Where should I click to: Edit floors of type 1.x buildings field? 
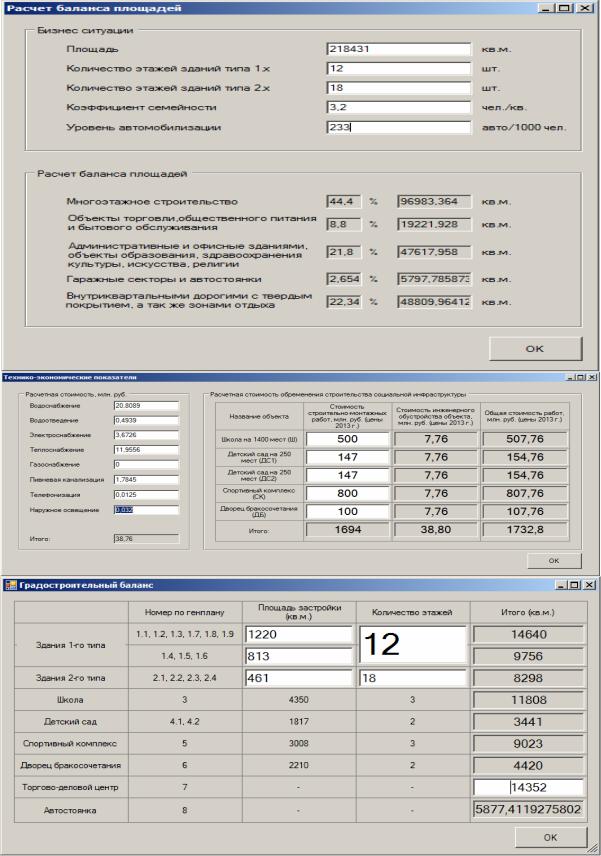click(398, 69)
